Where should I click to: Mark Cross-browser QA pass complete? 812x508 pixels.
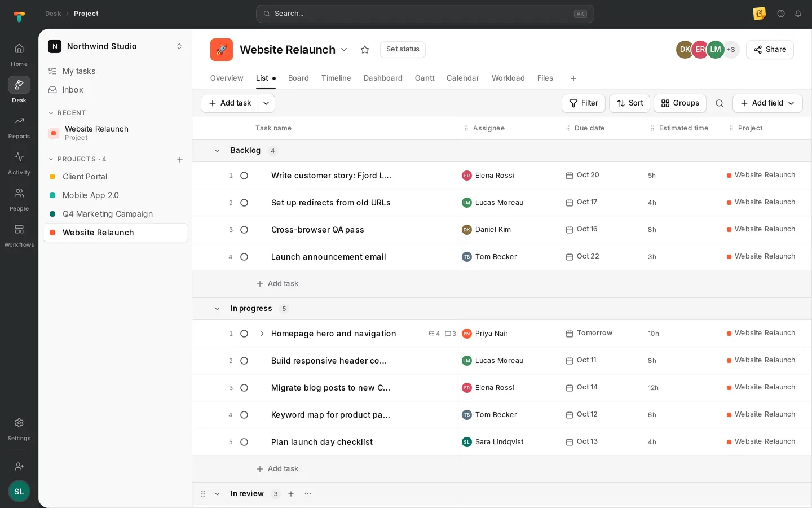[x=244, y=230]
